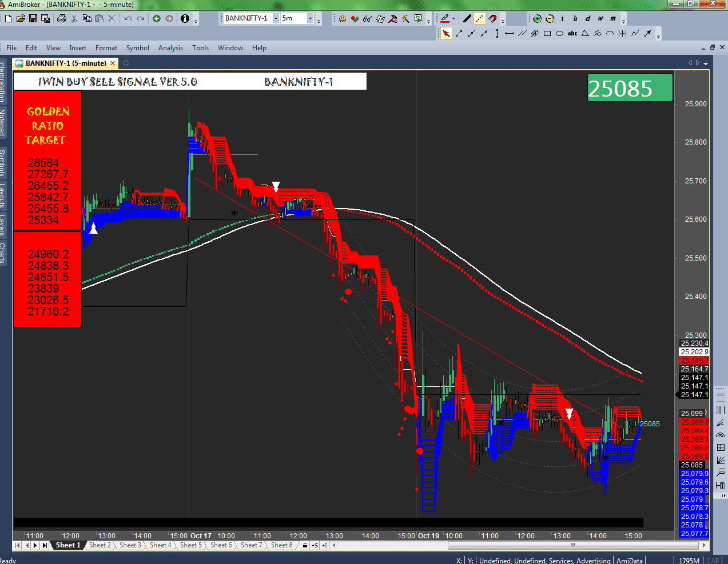Screen dimensions: 728x564
Task: Open the Formula Editor notebook icon
Action: pos(380,18)
